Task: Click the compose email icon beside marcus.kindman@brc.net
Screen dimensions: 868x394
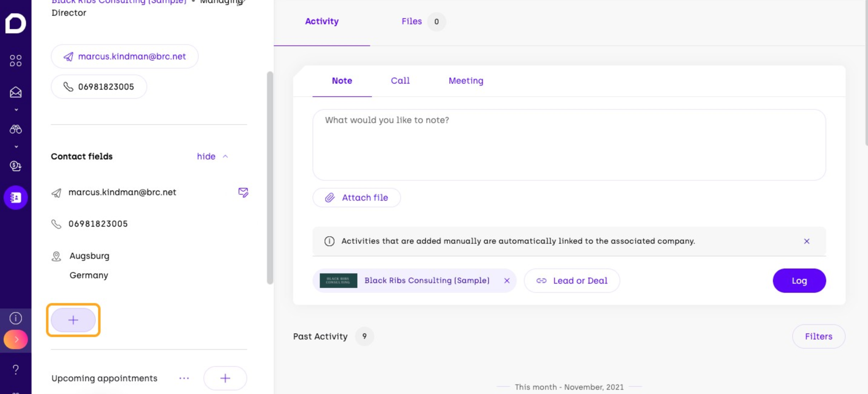Action: pyautogui.click(x=243, y=192)
